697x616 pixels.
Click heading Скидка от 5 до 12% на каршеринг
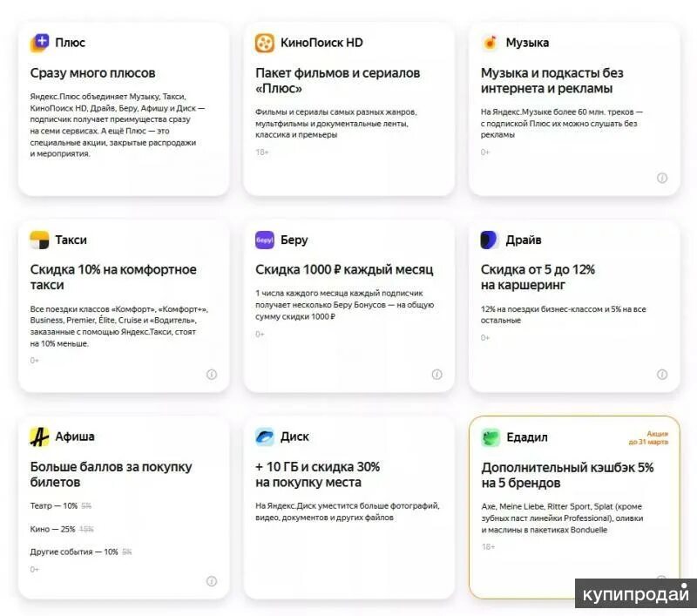point(538,277)
